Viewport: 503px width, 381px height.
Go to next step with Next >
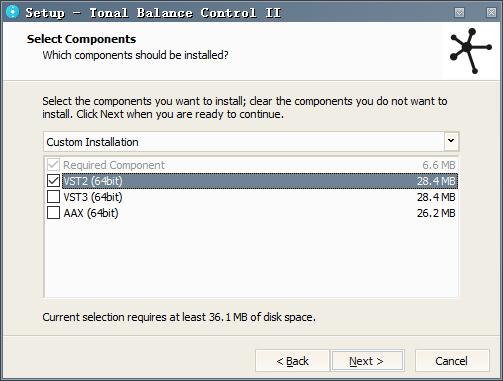(367, 361)
